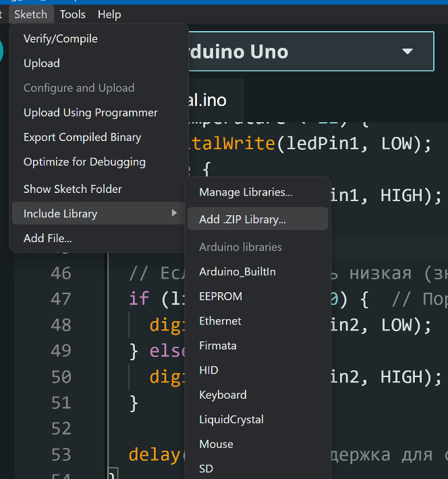Select Export Compiled Binary
448x479 pixels.
click(x=82, y=137)
